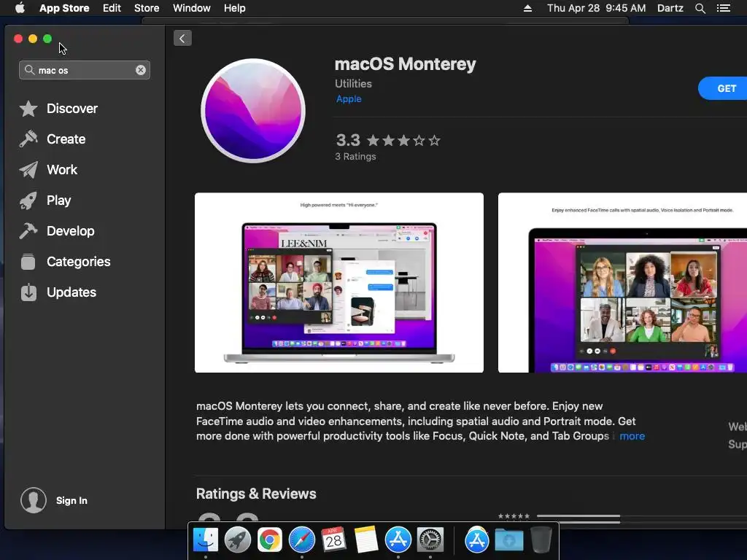Open the Window menu

192,8
